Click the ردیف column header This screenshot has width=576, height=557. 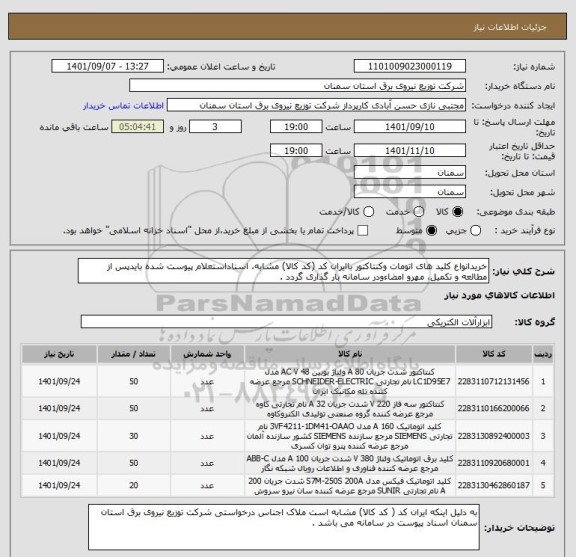pyautogui.click(x=543, y=354)
